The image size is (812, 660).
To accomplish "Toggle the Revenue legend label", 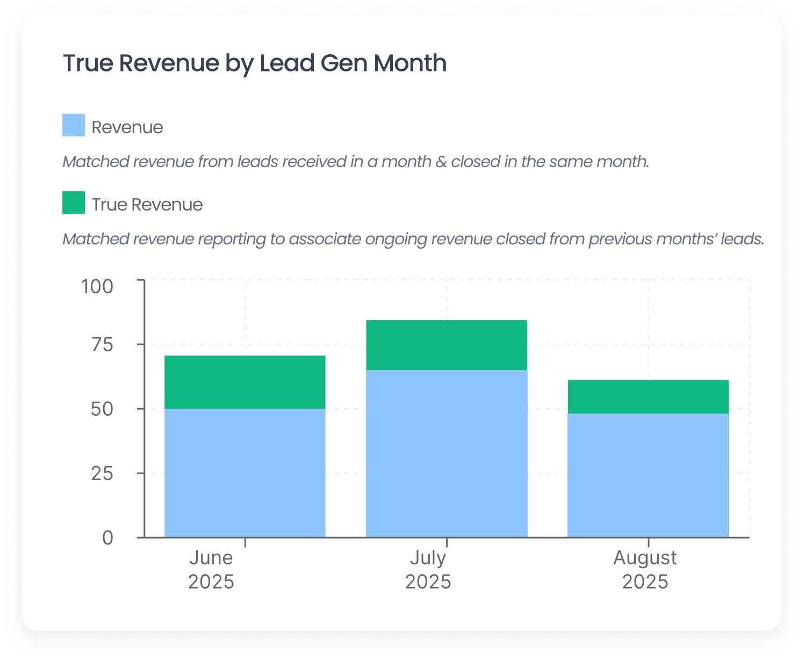I will 127,127.
